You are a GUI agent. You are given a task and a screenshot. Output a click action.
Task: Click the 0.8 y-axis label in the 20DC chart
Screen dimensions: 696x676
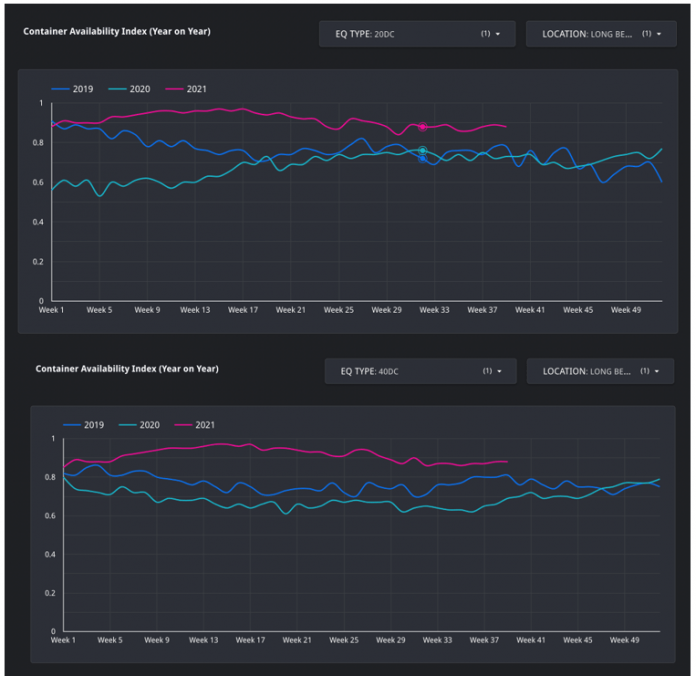click(38, 143)
